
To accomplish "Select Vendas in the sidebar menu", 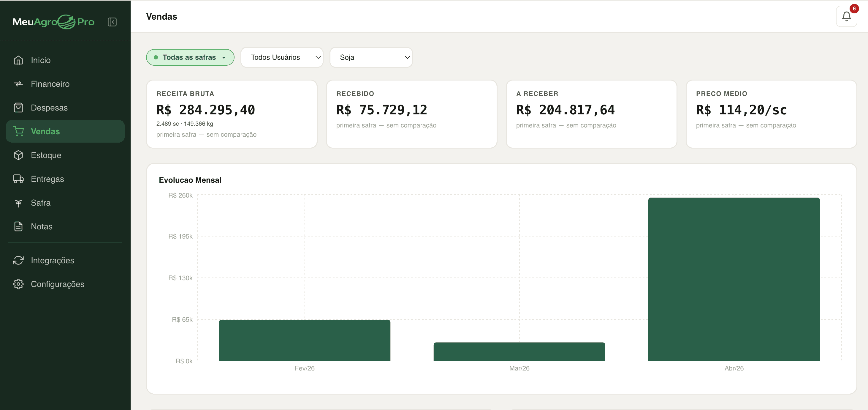I will click(x=45, y=131).
